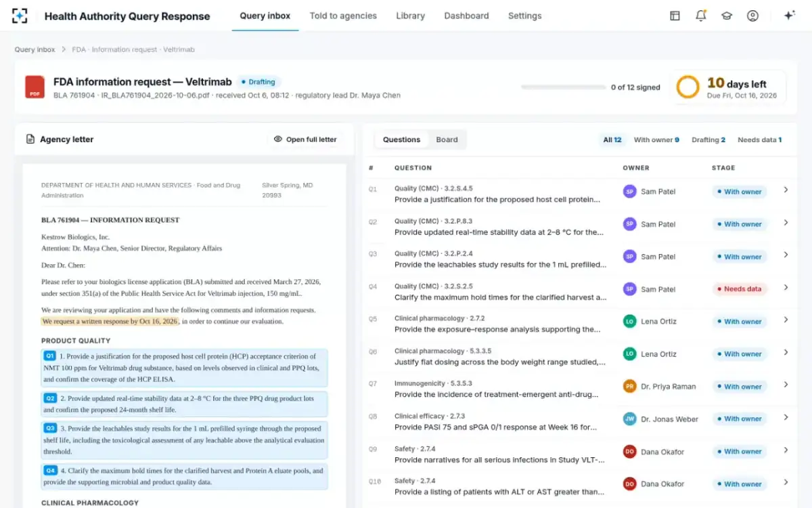Image resolution: width=812 pixels, height=508 pixels.
Task: Open the user profile icon
Action: point(752,16)
